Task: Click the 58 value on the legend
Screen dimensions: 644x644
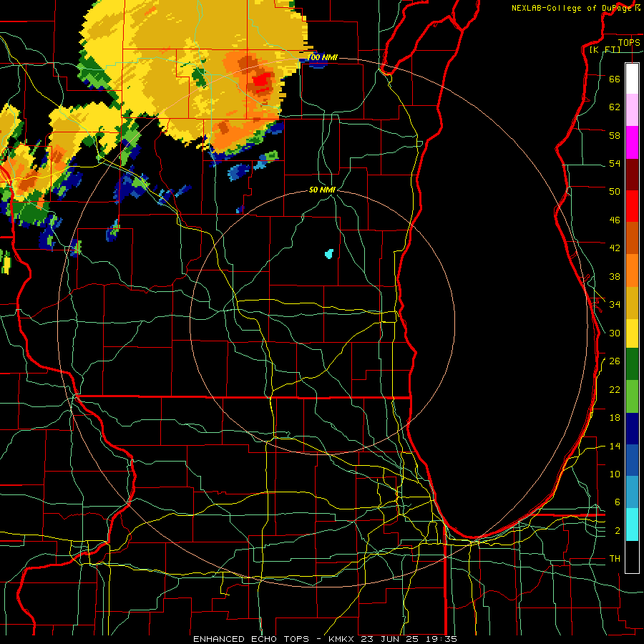Action: 615,135
